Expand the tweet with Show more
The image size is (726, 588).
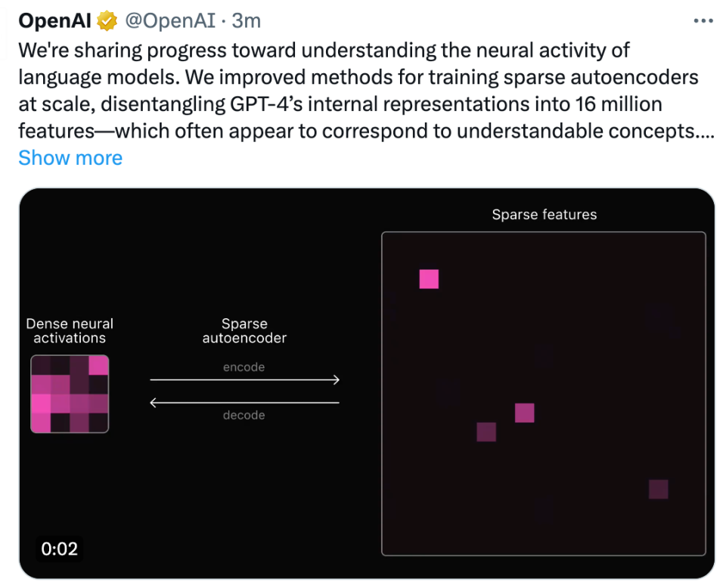coord(70,157)
